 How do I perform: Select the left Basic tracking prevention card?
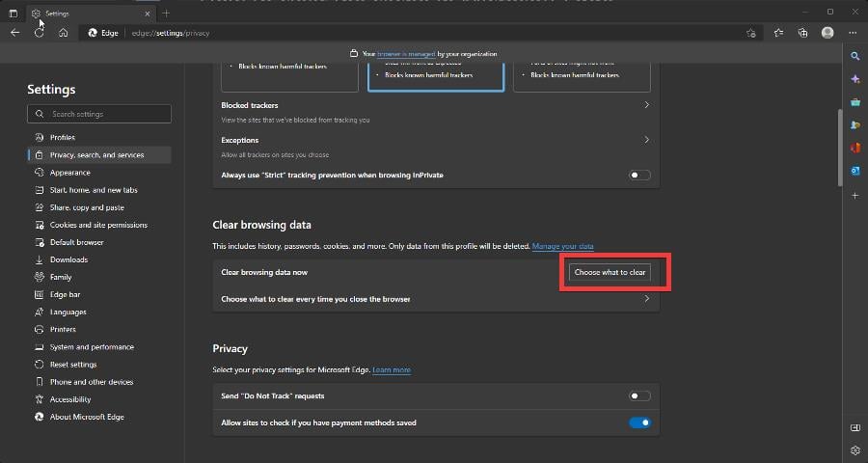(x=289, y=77)
